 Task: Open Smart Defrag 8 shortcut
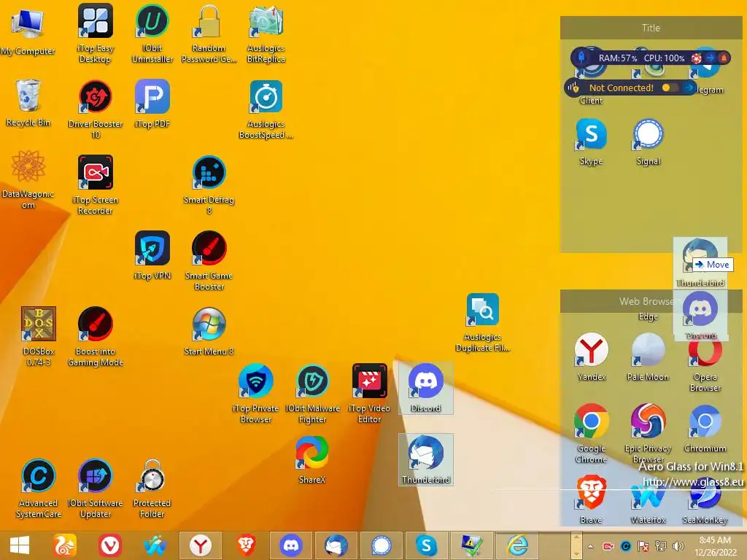[x=209, y=184]
